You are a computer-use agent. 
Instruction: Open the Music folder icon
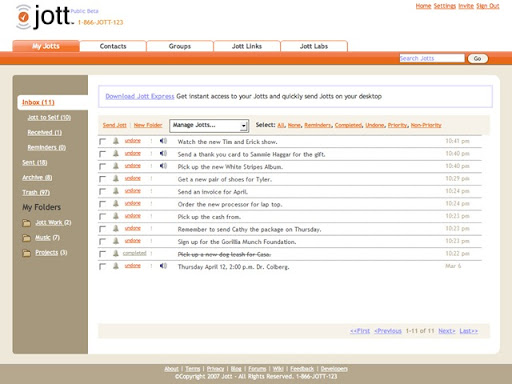click(x=26, y=238)
